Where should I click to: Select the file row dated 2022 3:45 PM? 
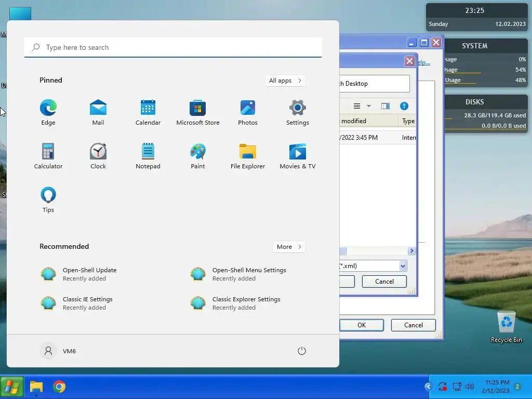pos(378,137)
